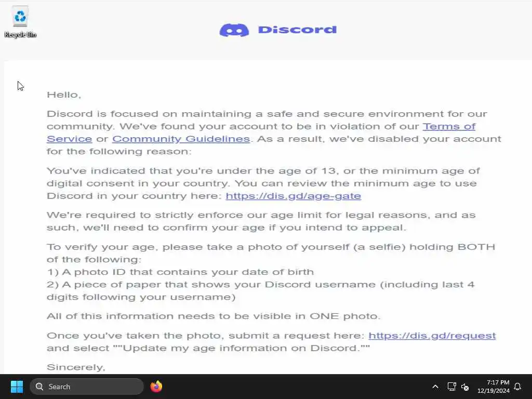Select the "photo ID" requirement line
This screenshot has height=399, width=532.
180,272
